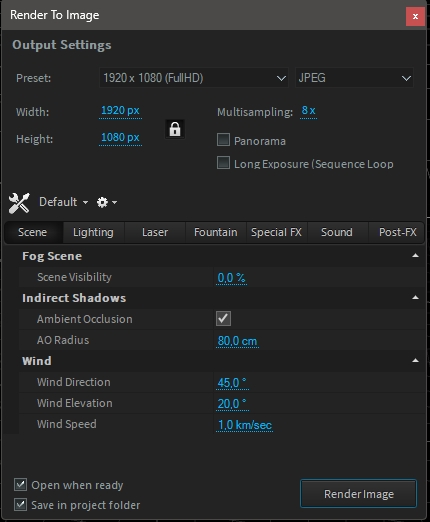
Task: Collapse the Fog Scene section
Action: (x=415, y=256)
